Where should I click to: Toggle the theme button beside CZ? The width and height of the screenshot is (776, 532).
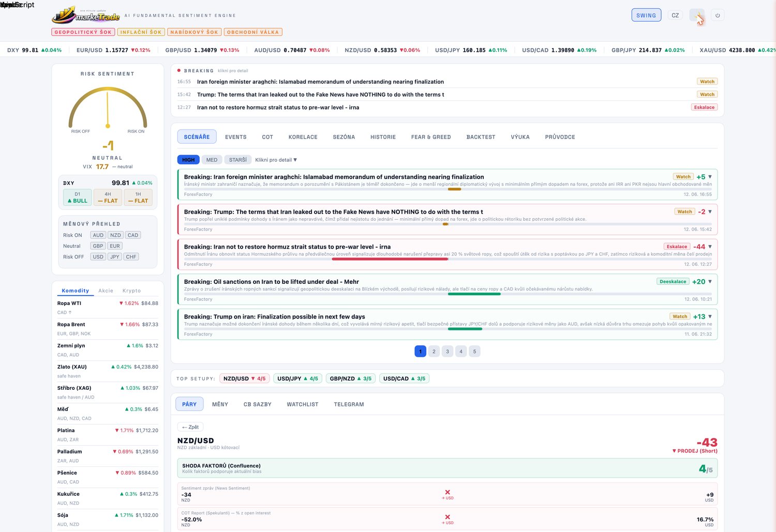[x=697, y=16]
